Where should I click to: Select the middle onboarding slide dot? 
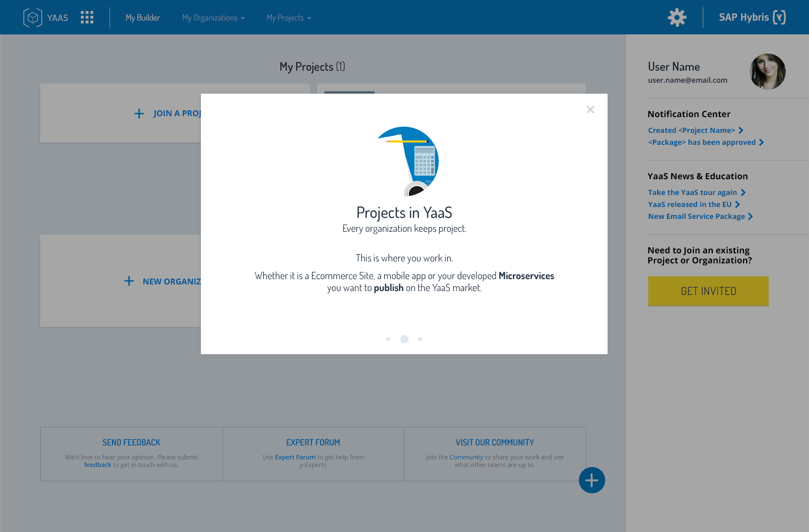point(404,339)
